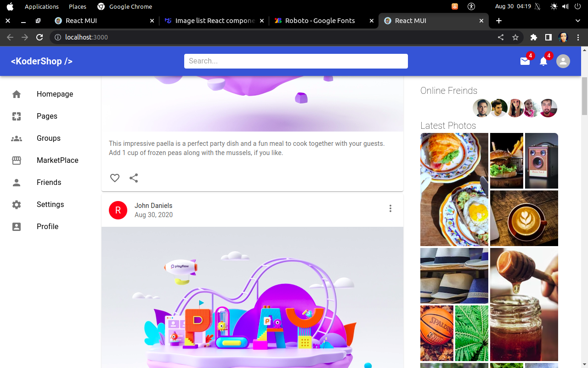Bookmark page with the star icon
The width and height of the screenshot is (588, 368).
pos(515,37)
